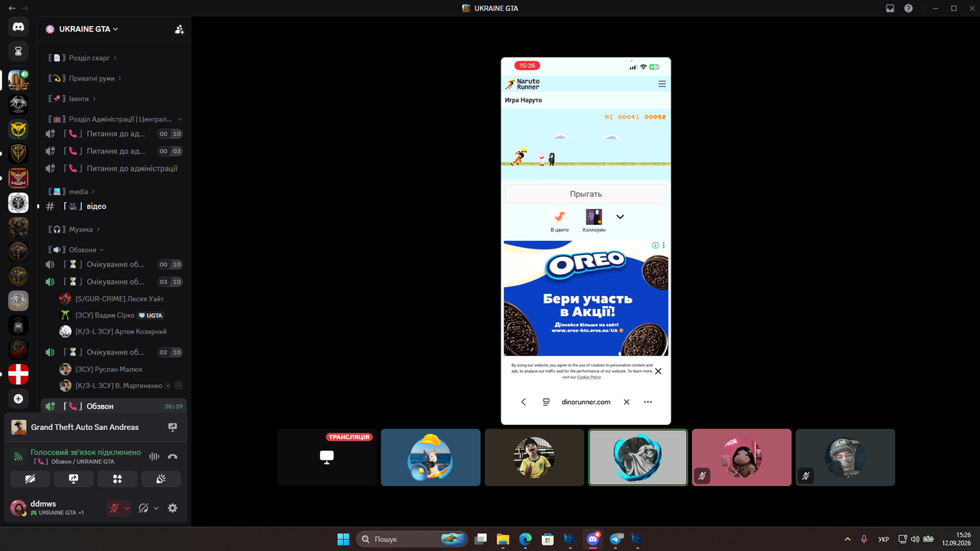Open Task View on the taskbar
Image resolution: width=980 pixels, height=551 pixels.
coord(480,539)
